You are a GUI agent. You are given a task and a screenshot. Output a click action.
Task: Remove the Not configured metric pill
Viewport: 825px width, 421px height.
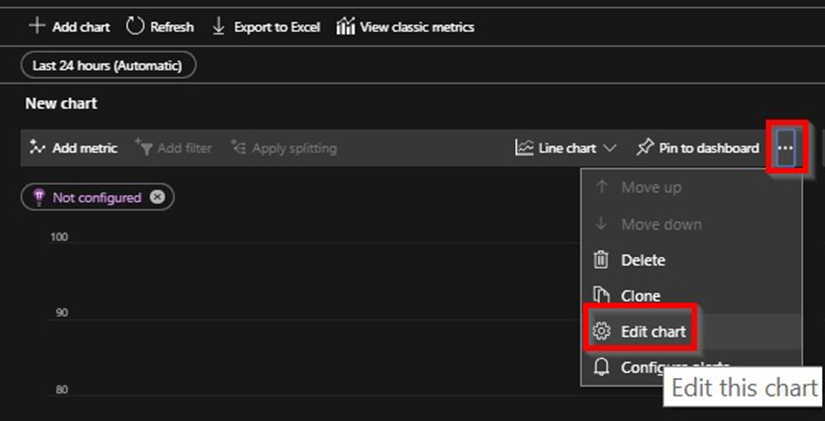pyautogui.click(x=157, y=197)
